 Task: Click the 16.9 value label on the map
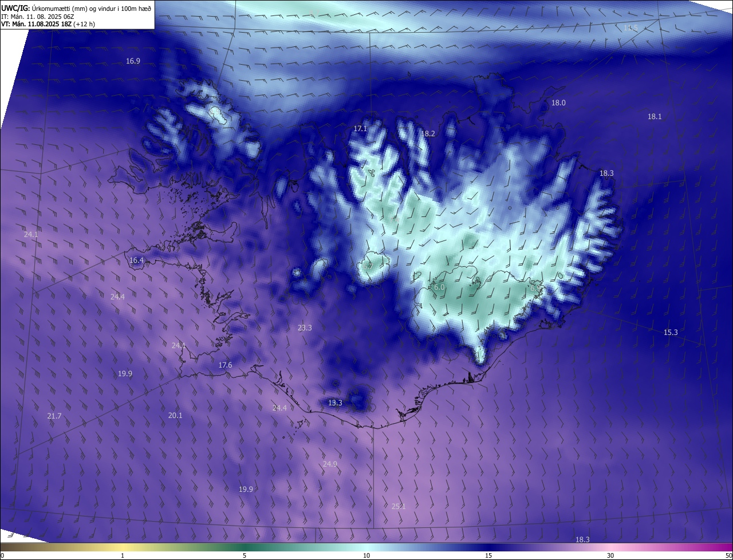coord(133,61)
